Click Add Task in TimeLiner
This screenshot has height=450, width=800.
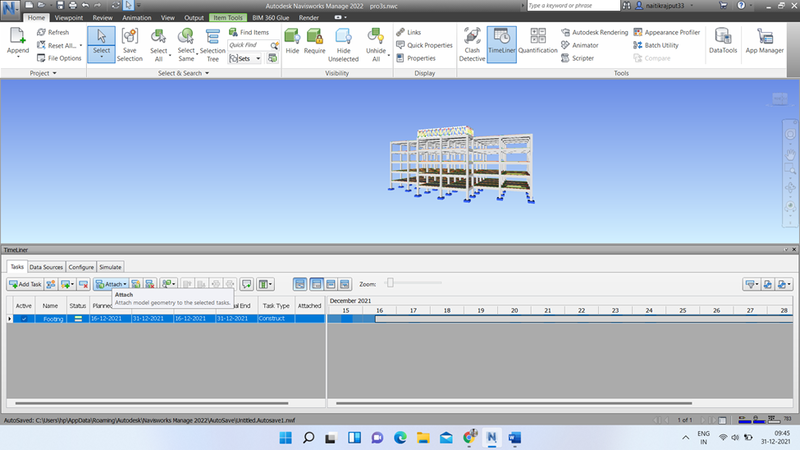point(25,284)
